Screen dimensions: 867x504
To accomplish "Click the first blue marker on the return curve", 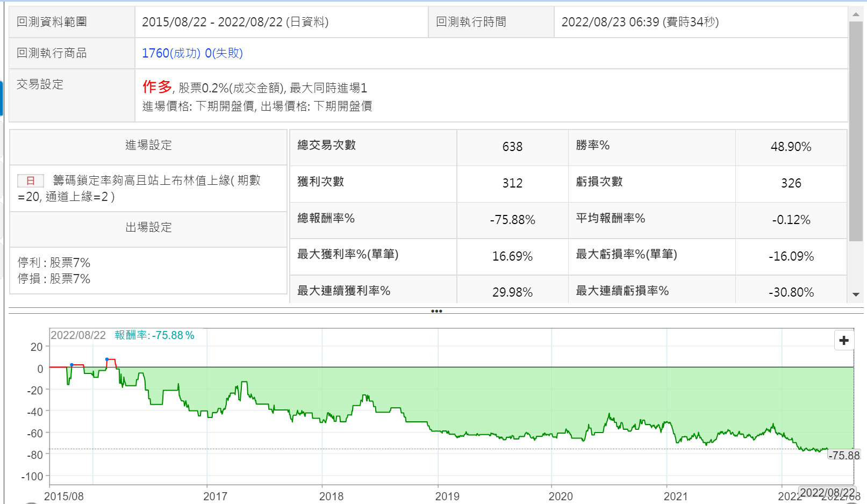I will (x=71, y=365).
